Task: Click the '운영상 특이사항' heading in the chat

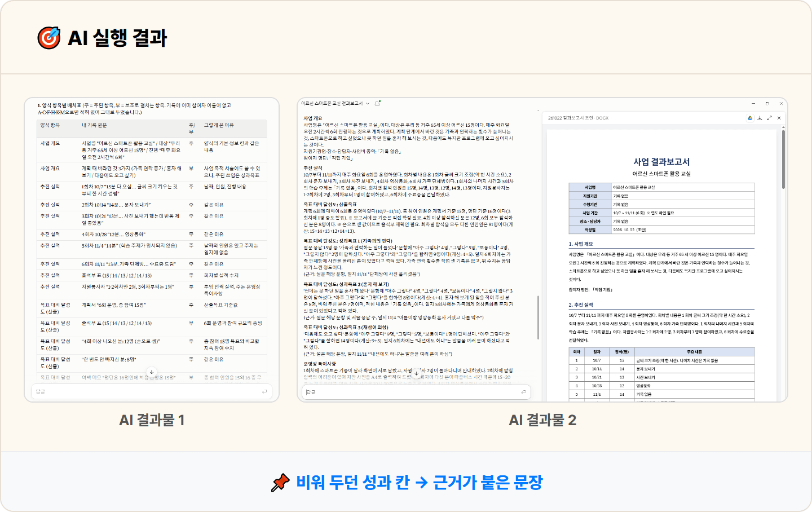Action: tap(320, 364)
